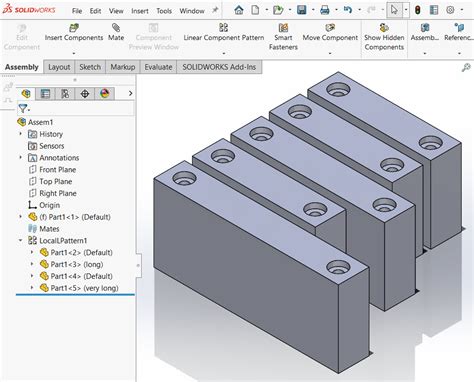Switch to the PropertyManager tab icon
This screenshot has width=474, height=382.
coord(45,94)
